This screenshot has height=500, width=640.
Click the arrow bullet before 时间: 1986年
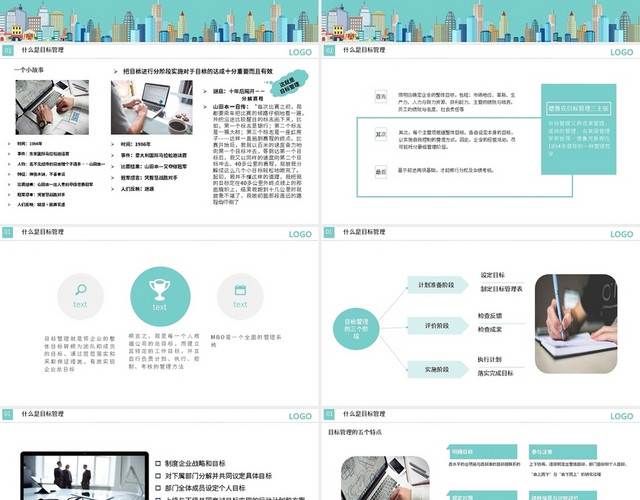(113, 144)
